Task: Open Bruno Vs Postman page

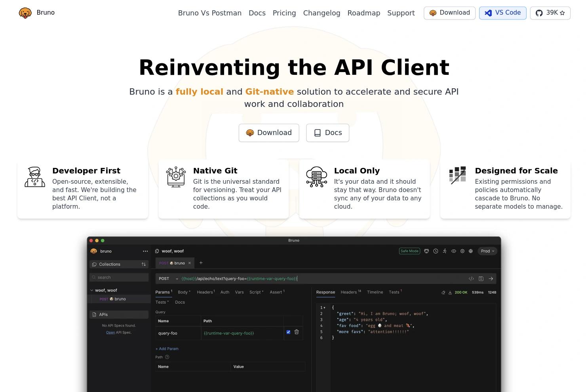Action: click(x=210, y=13)
